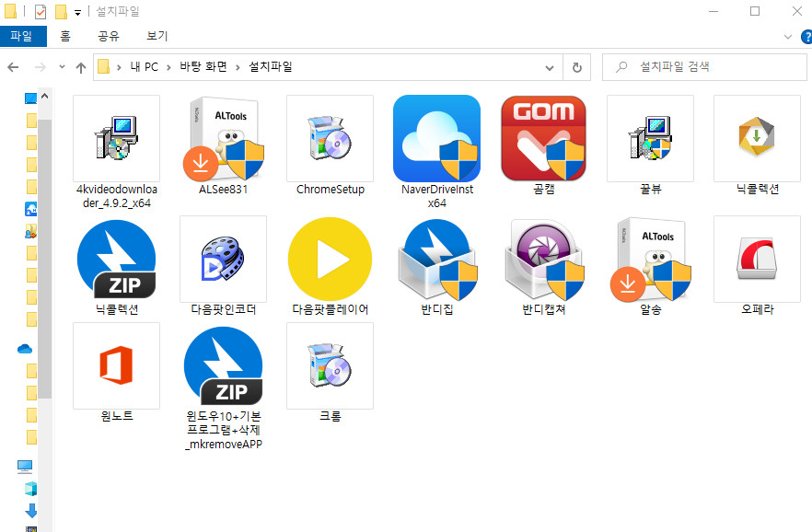Select the ALSee831 installer icon
Viewport: 812px width, 532px height.
coord(223,138)
